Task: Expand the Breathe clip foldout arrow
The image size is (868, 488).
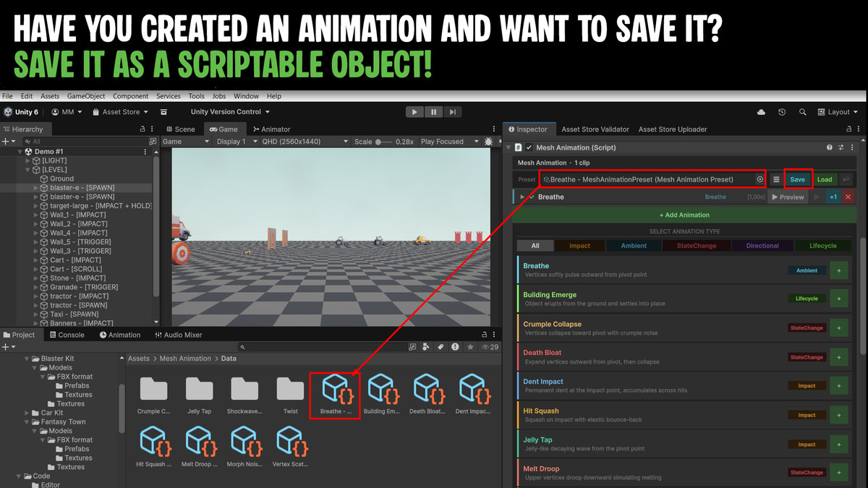Action: click(522, 197)
